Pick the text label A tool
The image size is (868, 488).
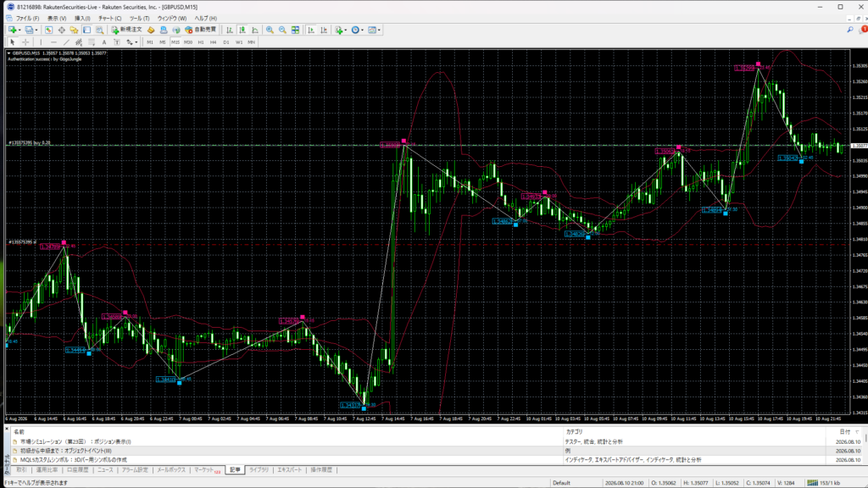point(104,42)
